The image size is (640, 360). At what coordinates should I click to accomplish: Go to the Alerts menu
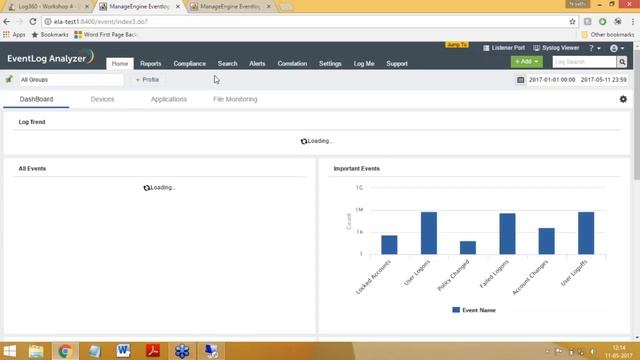(x=257, y=64)
